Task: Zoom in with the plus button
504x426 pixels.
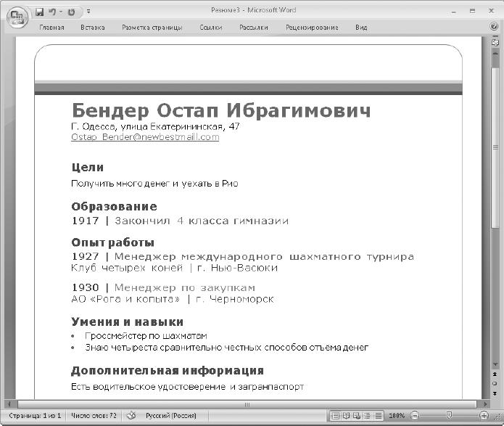Action: pos(484,416)
